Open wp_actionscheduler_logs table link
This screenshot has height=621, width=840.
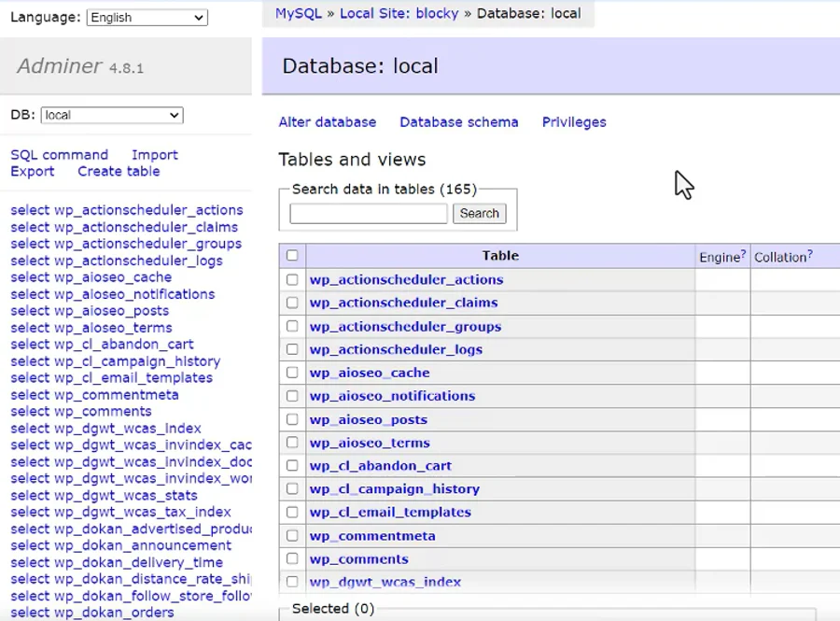(397, 349)
